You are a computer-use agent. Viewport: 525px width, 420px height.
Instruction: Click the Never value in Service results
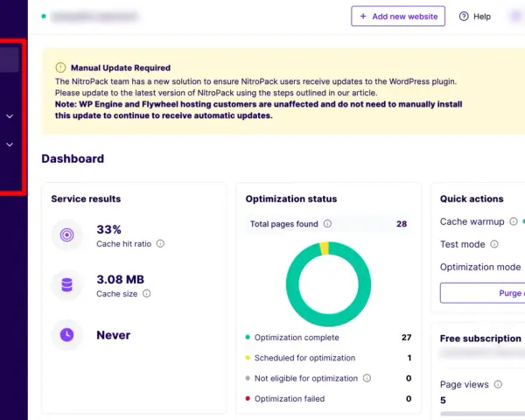(114, 335)
